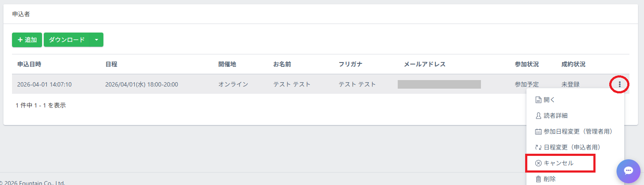This screenshot has height=185, width=644.
Task: Select 参加日程変更（管理者用） option
Action: click(x=577, y=131)
